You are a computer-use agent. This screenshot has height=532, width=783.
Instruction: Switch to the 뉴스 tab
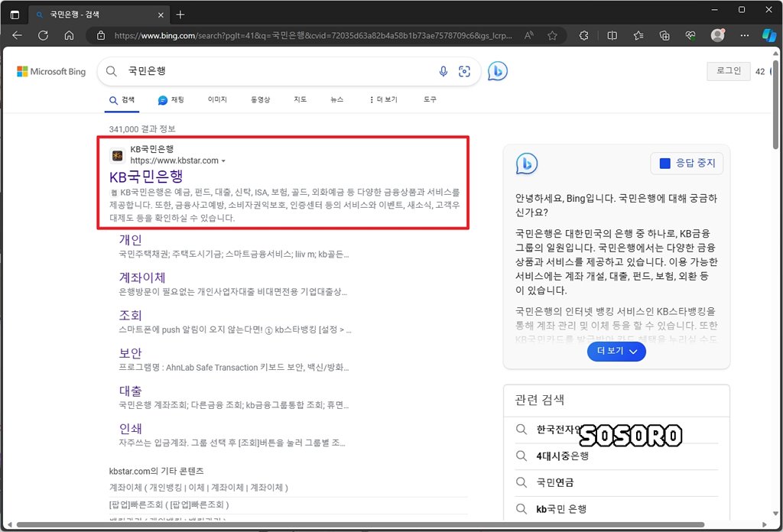(x=337, y=100)
